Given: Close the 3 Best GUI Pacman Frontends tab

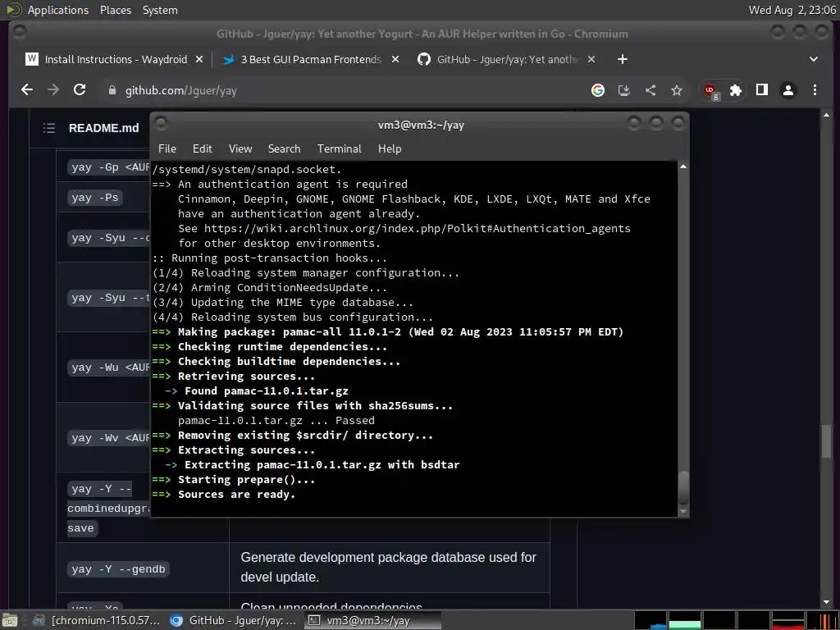Looking at the screenshot, I should pos(395,59).
